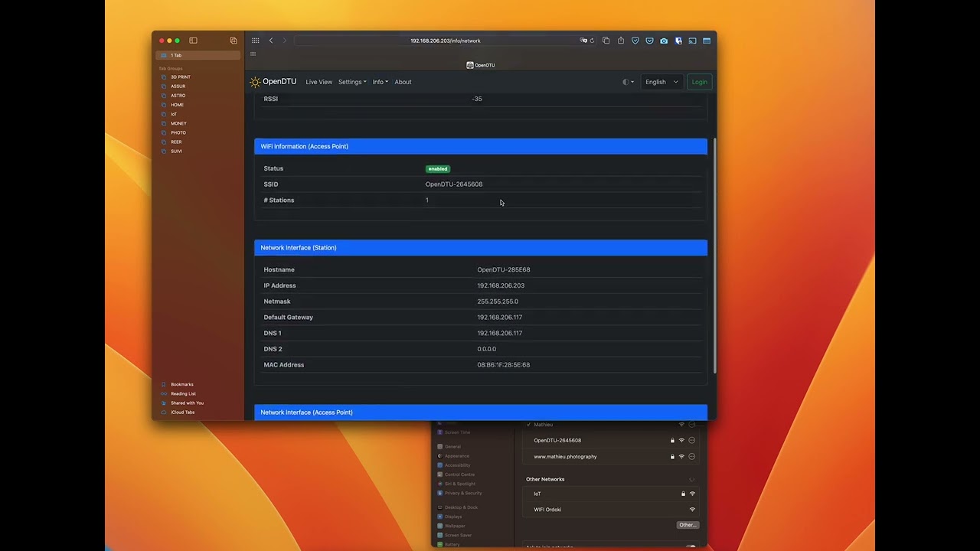Click the WiFi Information (Access Point) header
This screenshot has height=551, width=980.
(481, 146)
